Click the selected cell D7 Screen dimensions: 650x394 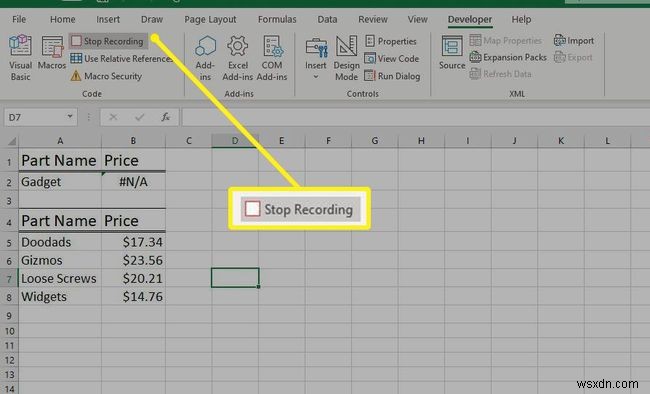[235, 278]
